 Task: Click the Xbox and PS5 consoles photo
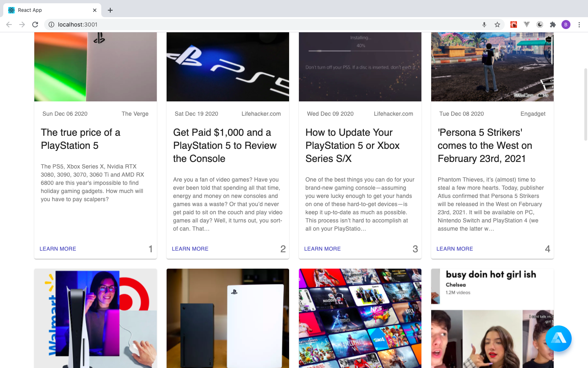pos(228,318)
